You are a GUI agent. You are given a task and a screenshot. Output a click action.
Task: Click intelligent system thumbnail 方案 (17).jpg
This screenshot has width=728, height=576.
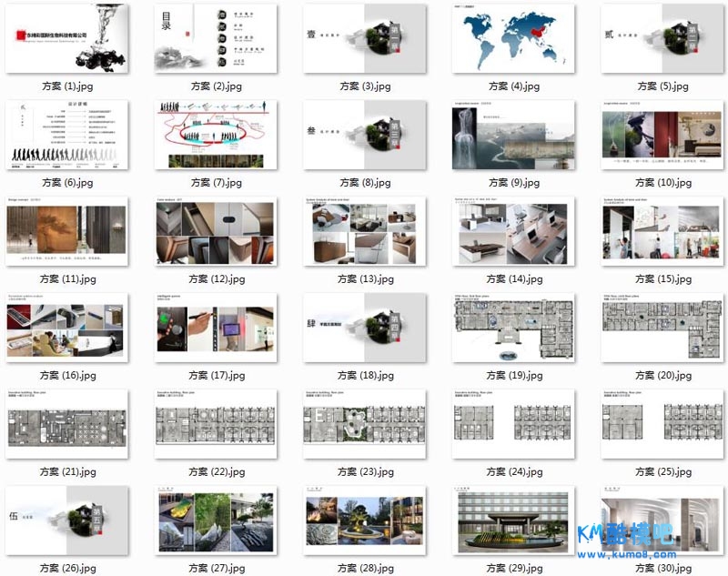216,328
